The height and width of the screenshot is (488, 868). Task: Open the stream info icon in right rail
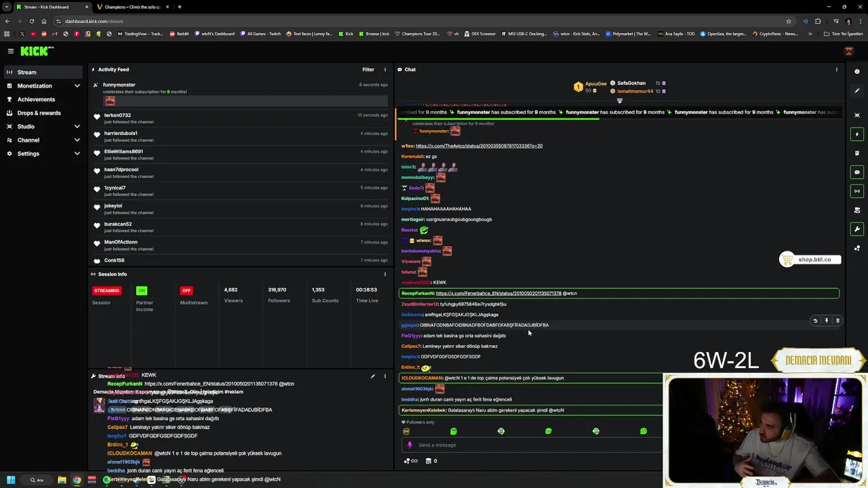(x=857, y=72)
